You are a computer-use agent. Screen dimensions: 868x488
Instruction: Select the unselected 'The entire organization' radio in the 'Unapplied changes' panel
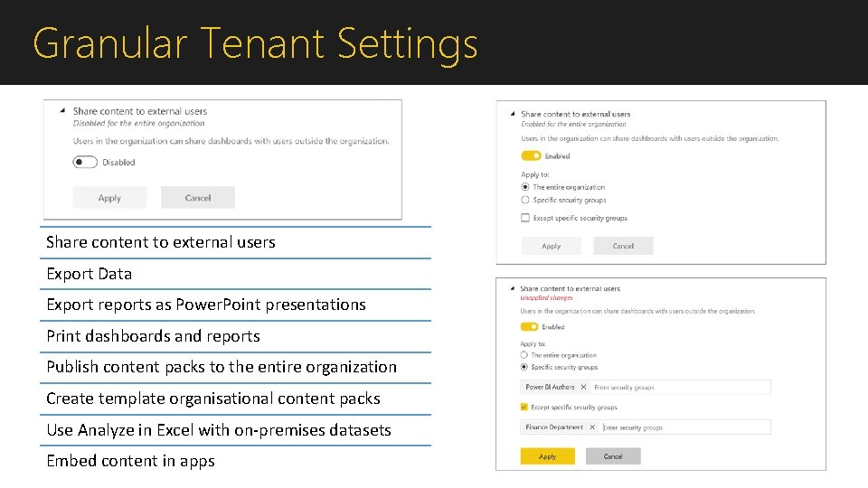(x=524, y=355)
